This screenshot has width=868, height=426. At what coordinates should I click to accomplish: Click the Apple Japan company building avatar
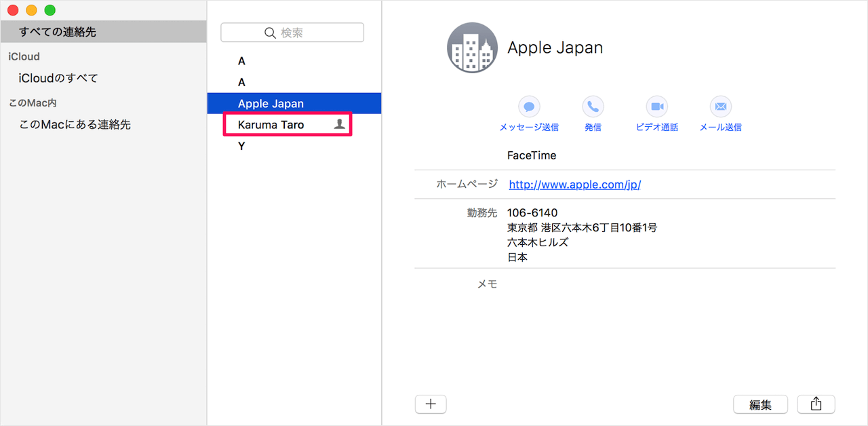[472, 47]
